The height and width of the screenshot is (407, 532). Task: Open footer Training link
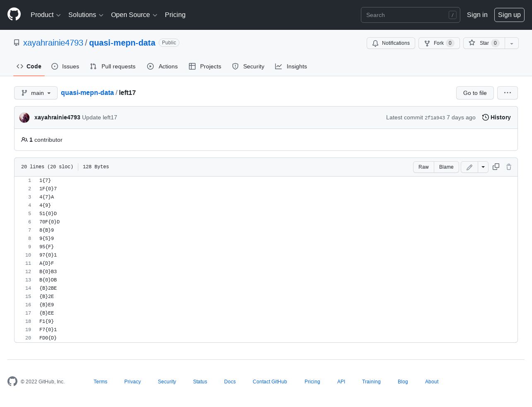(x=371, y=382)
